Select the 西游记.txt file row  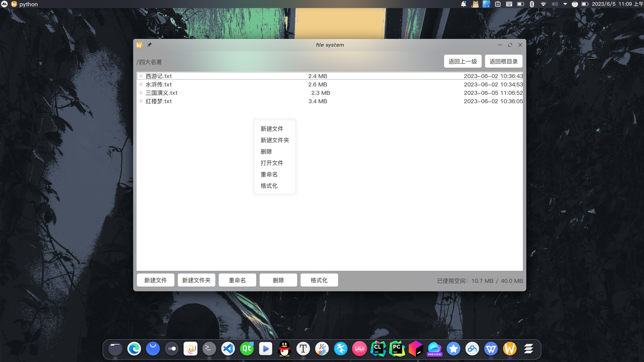coord(330,76)
